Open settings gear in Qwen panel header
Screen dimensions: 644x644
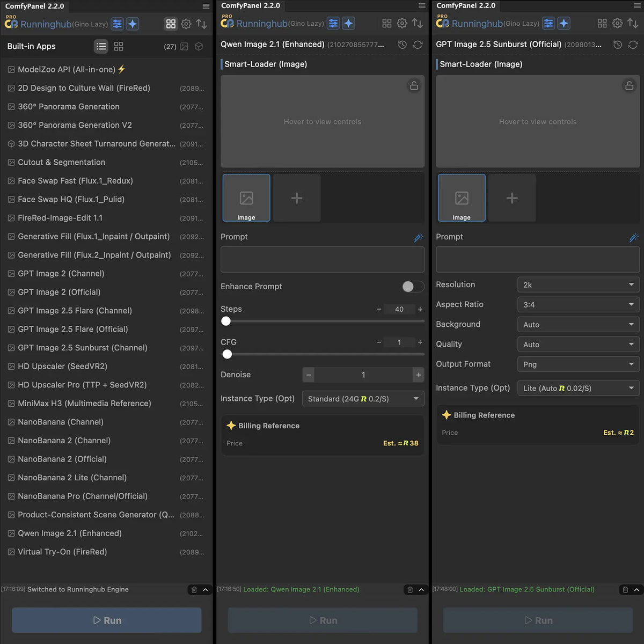[402, 24]
